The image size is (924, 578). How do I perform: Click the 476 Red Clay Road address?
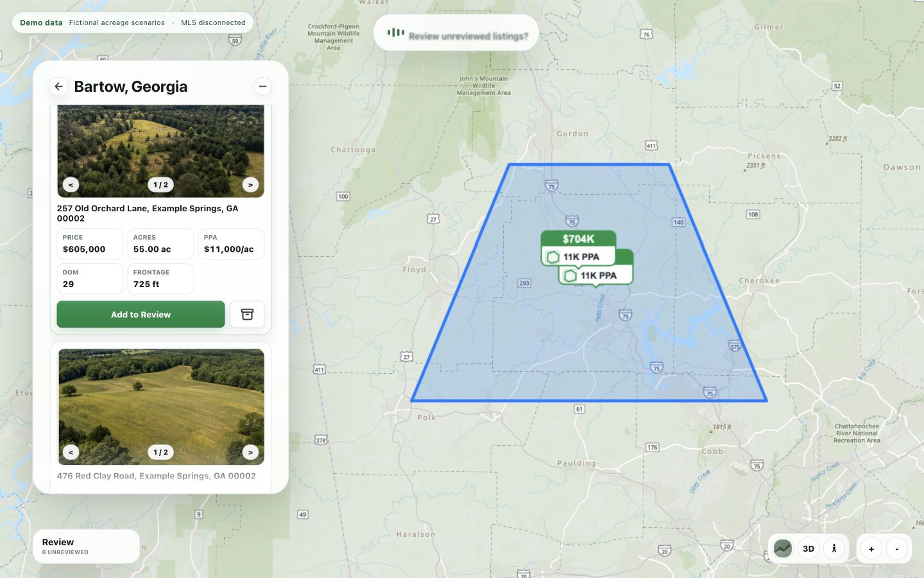tap(157, 476)
